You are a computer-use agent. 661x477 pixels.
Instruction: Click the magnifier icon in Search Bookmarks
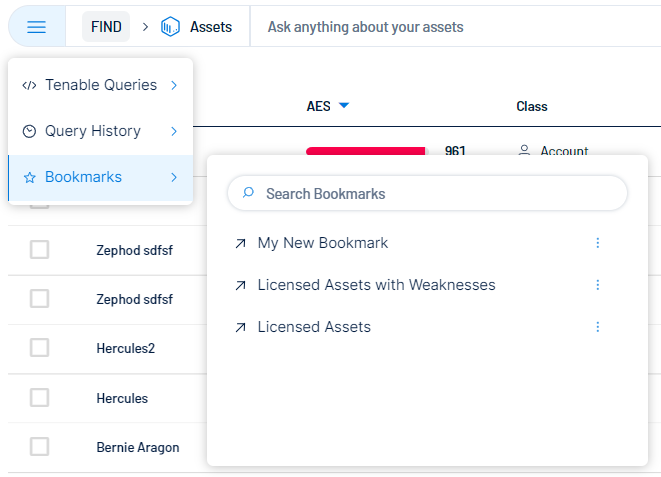(249, 193)
